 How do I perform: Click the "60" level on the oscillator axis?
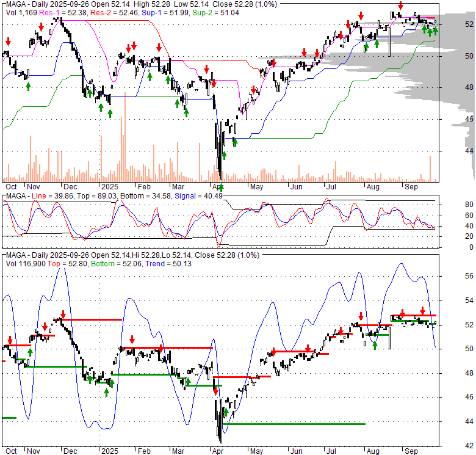469,216
